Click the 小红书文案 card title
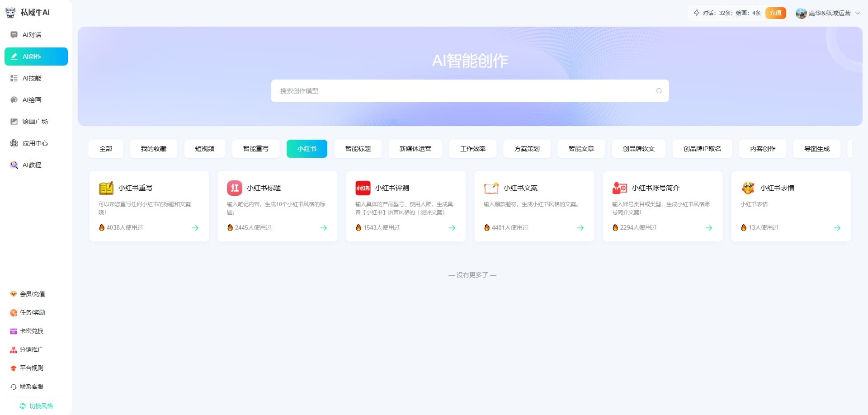This screenshot has height=415, width=868. coord(520,188)
